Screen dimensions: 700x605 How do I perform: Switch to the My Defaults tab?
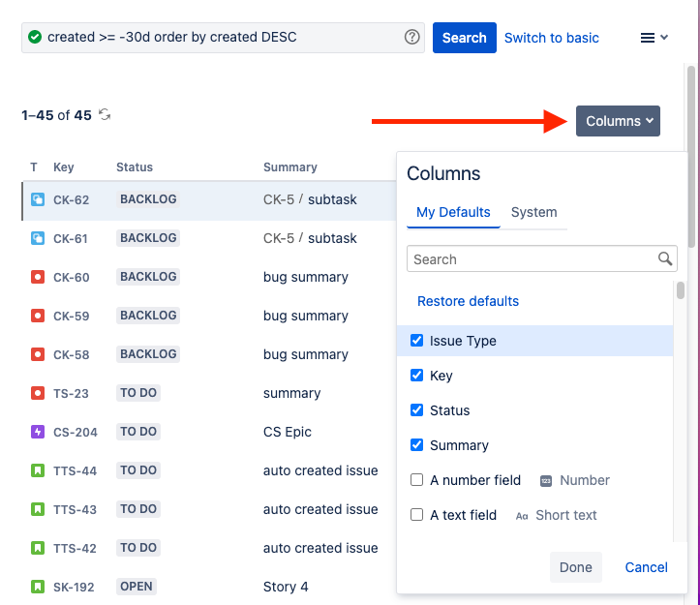tap(453, 212)
